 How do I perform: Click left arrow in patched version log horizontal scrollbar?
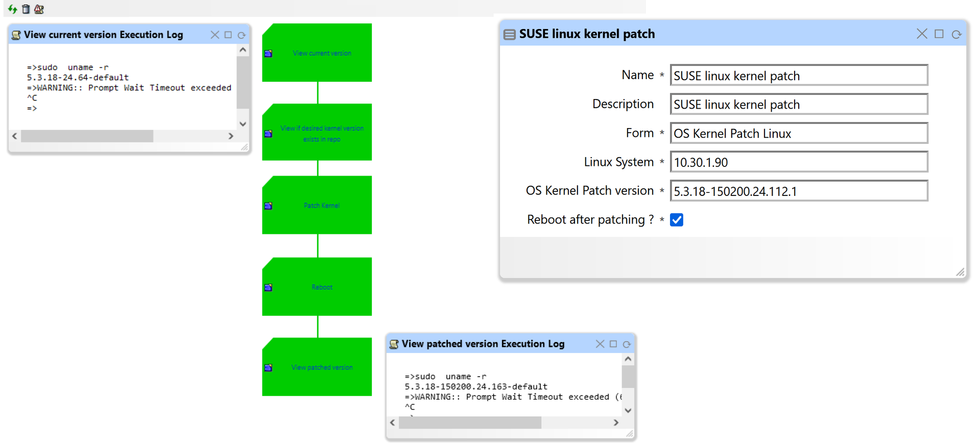[393, 423]
